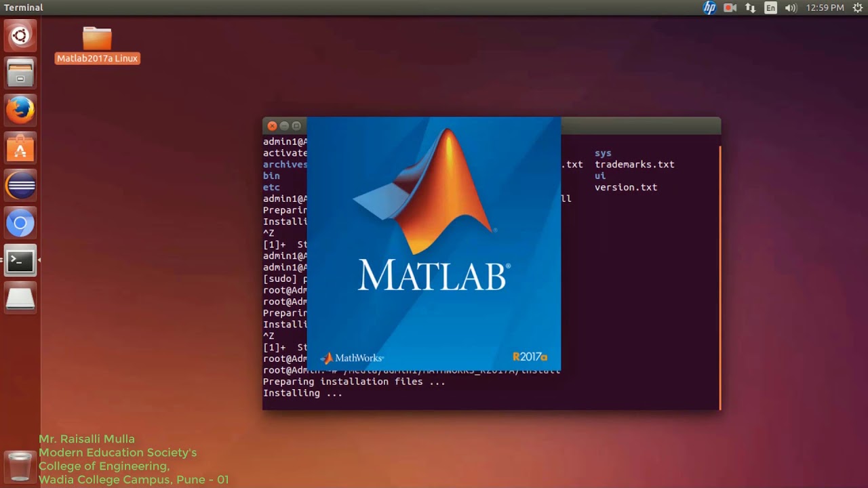Launch Chromium browser from launcher
Viewport: 868px width, 488px height.
(x=20, y=223)
